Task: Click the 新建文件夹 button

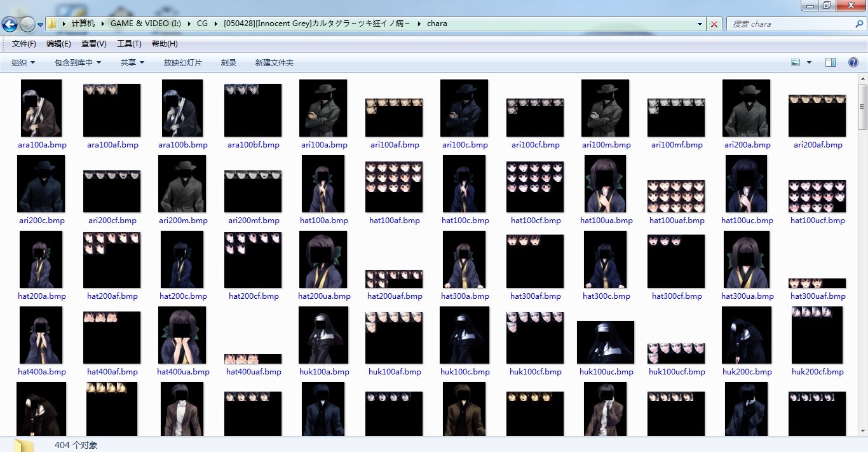Action: pyautogui.click(x=275, y=63)
